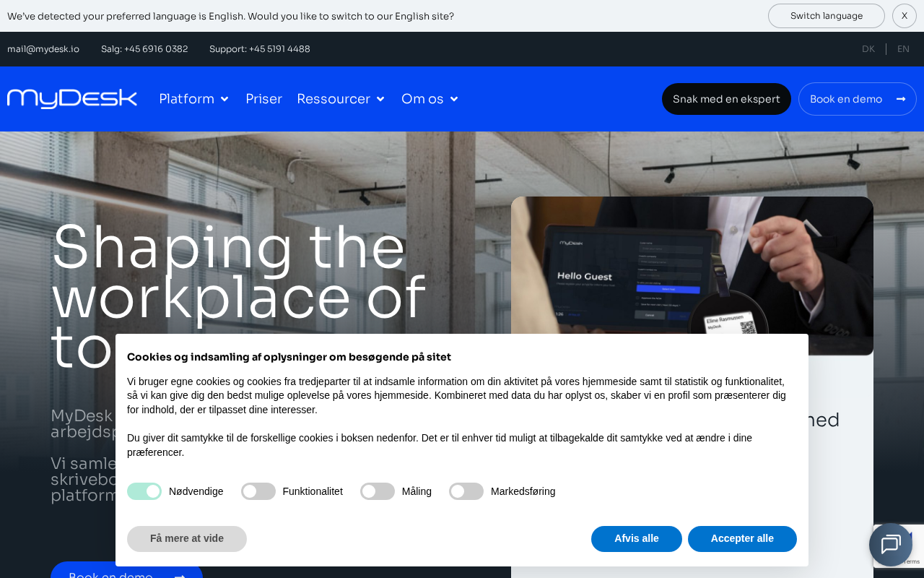Open the chat widget icon
924x578 pixels.
pos(891,545)
